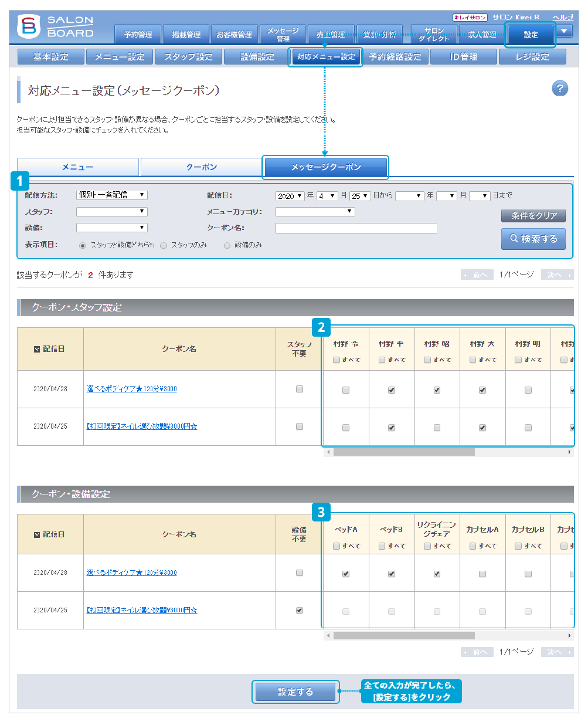Click the クーポン名 text input field
This screenshot has width=588, height=725.
(356, 228)
